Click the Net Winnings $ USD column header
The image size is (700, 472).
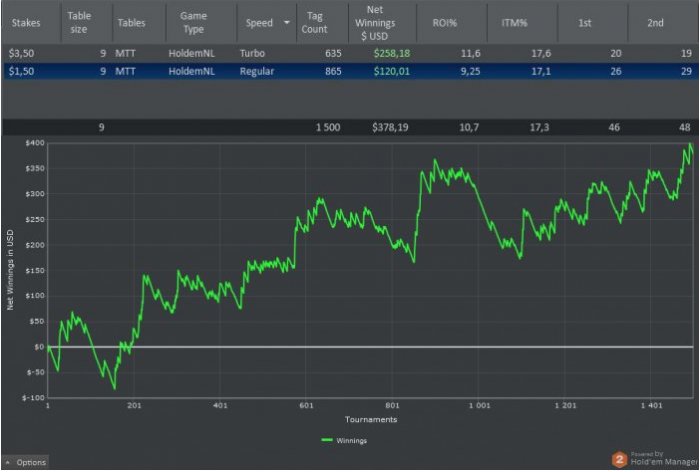pos(376,22)
